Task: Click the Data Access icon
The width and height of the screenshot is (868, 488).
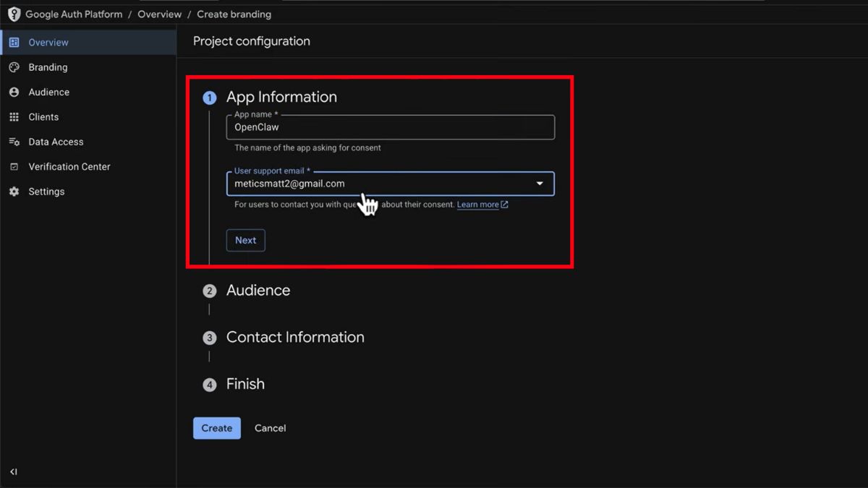Action: [14, 142]
